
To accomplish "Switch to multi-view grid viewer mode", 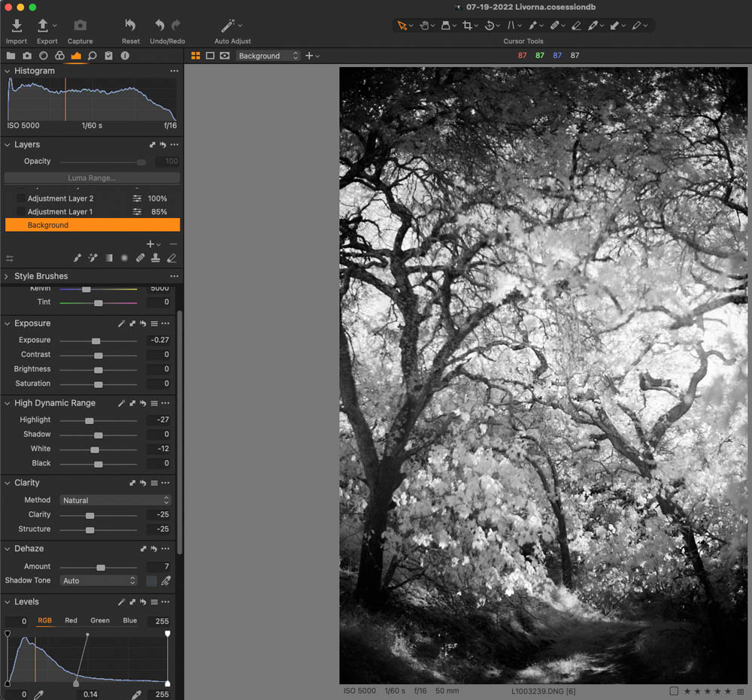I will pyautogui.click(x=196, y=56).
